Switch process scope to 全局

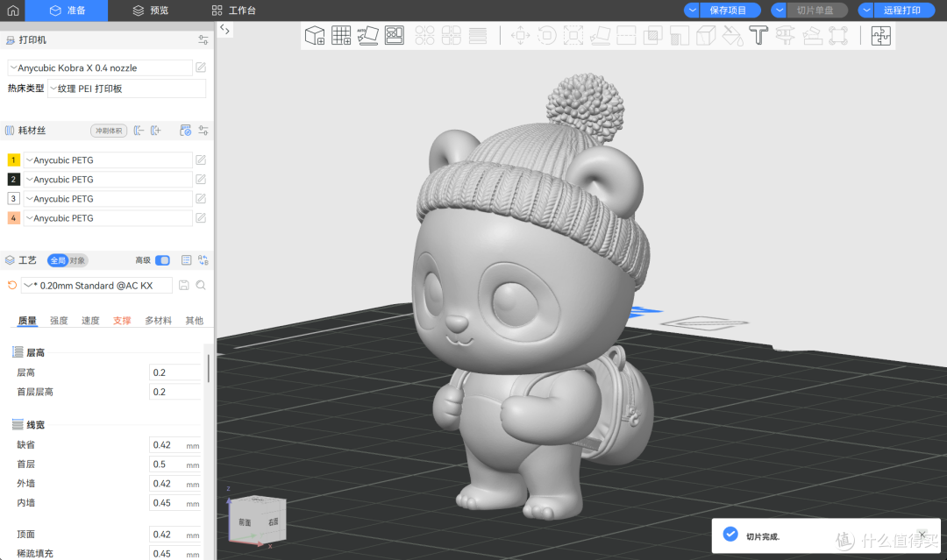coord(58,260)
